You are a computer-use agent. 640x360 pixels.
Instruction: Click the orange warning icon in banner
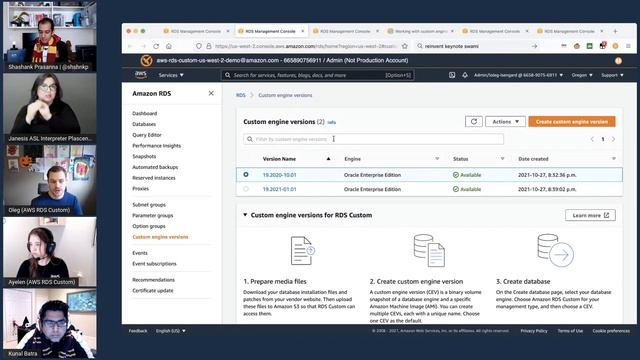tap(618, 61)
